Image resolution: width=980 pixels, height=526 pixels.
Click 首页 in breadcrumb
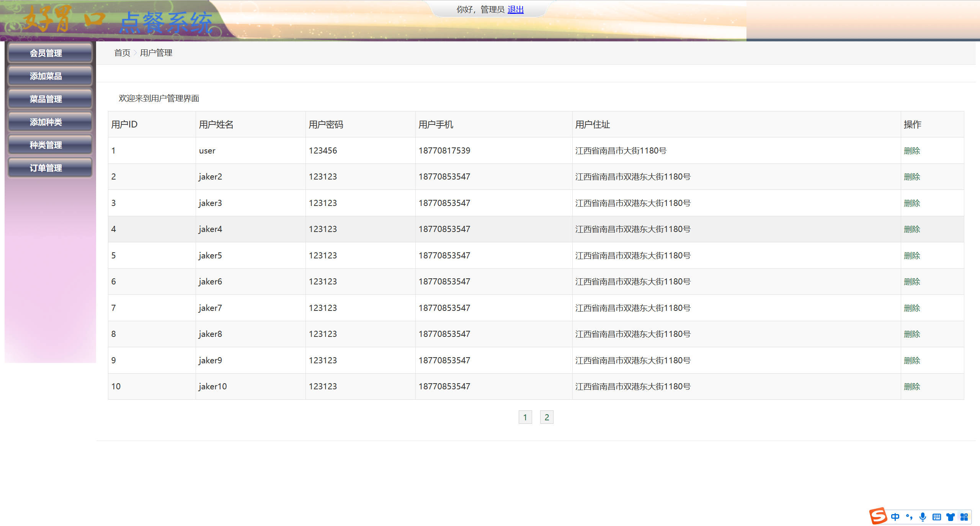122,53
